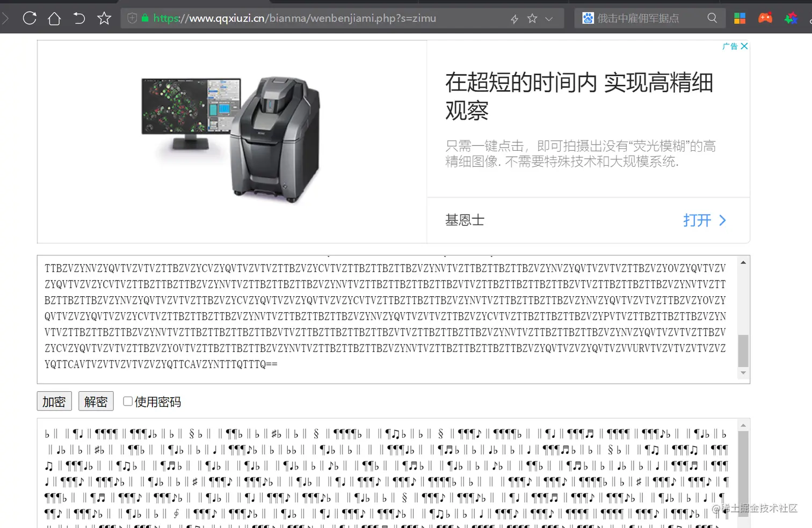
Task: Click the upper text area scroll-down arrow
Action: coord(743,373)
